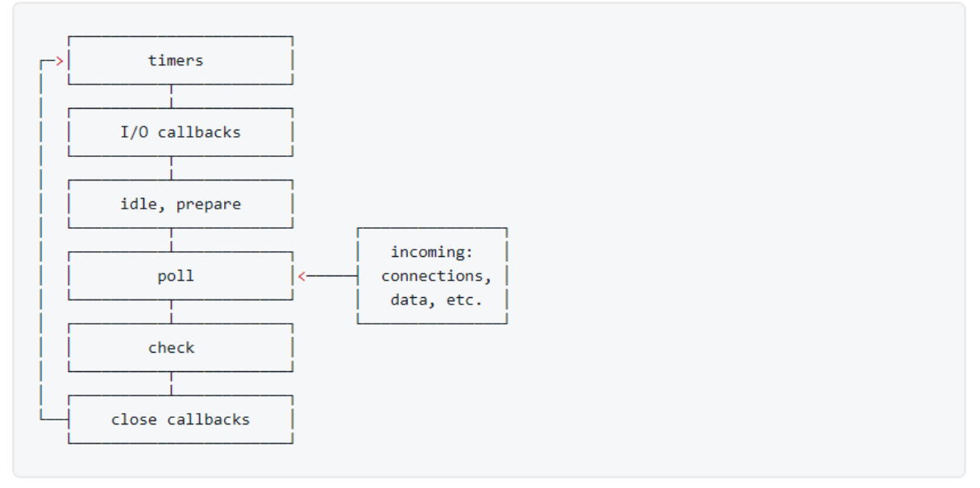Select the poll phase box

point(181,276)
